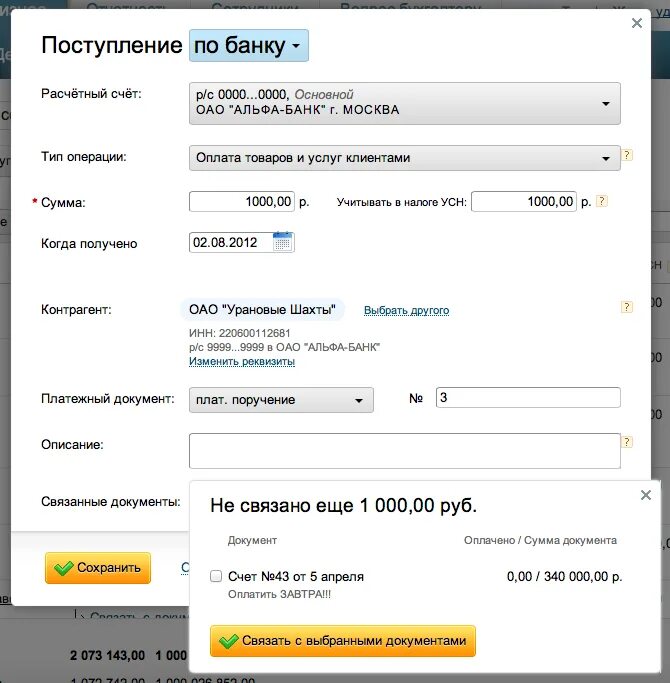Open the по банку dropdown
This screenshot has width=670, height=683.
(x=249, y=45)
